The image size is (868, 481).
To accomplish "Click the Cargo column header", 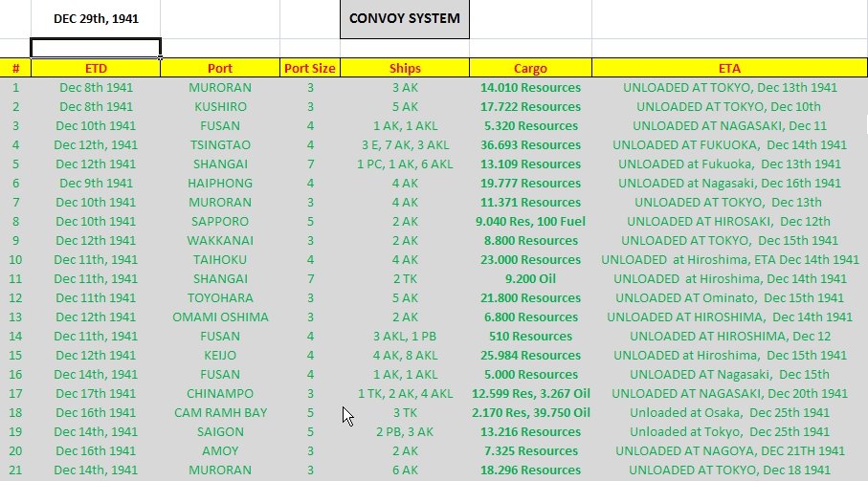I will pyautogui.click(x=530, y=68).
